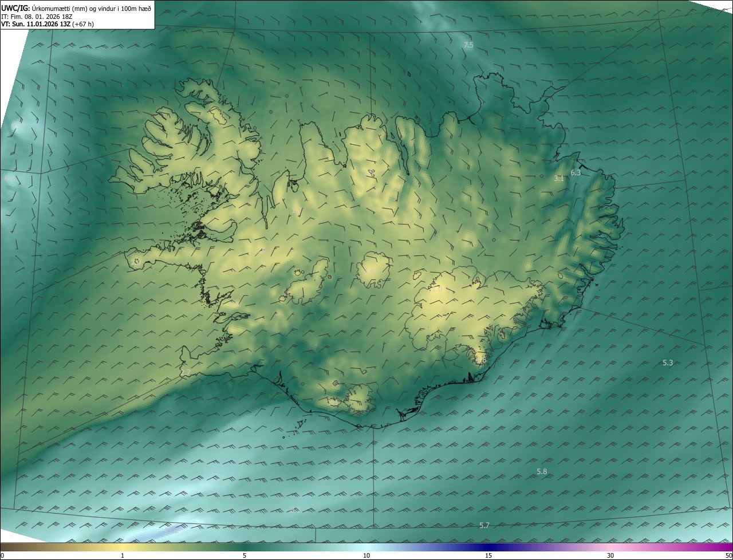Click the 3.1 value label in the east

coord(559,179)
